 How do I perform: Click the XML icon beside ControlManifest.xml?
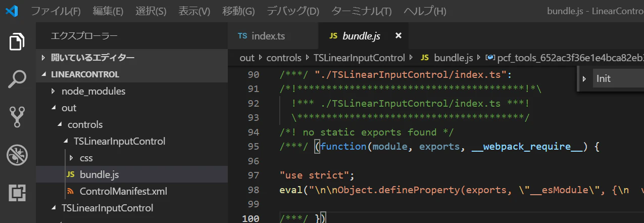pos(71,192)
